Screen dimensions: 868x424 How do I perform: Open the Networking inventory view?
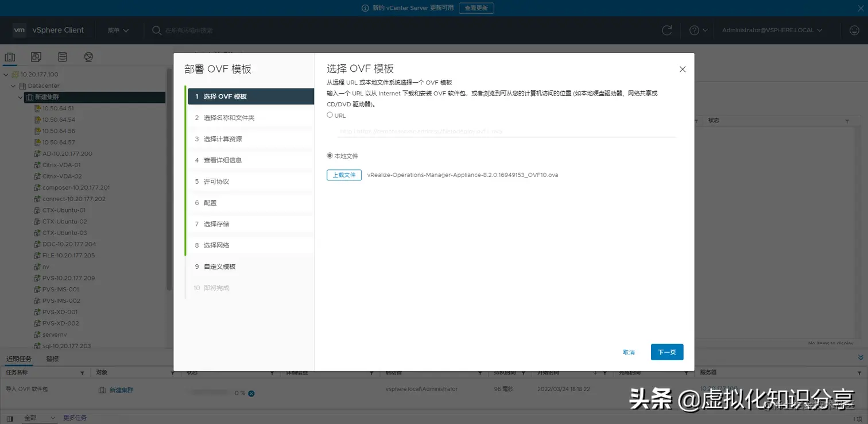(88, 56)
